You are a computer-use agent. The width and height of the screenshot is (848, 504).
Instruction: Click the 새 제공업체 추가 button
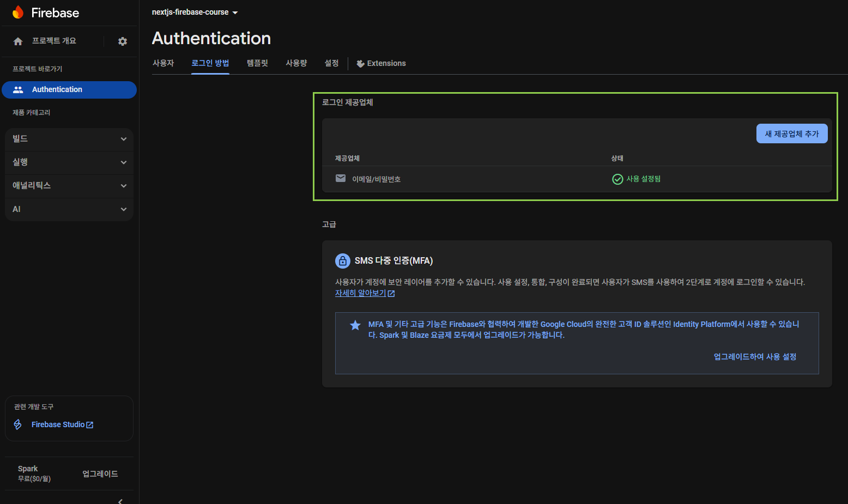(x=791, y=134)
